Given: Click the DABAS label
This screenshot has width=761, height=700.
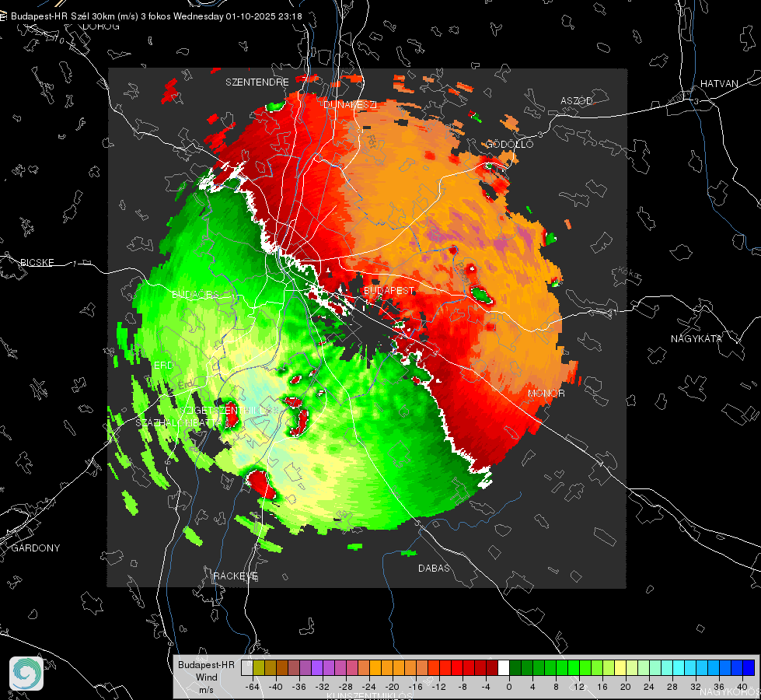Looking at the screenshot, I should [x=434, y=568].
